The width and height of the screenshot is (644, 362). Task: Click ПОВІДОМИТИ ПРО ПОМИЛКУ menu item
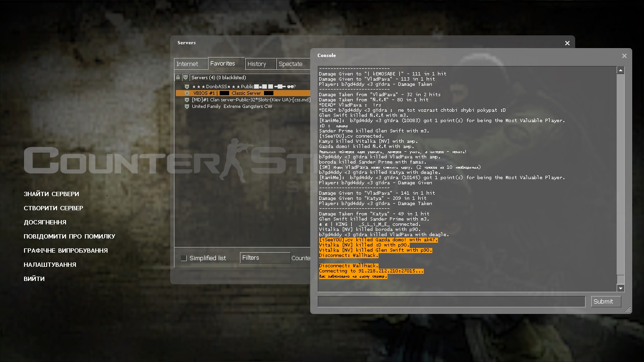tap(69, 236)
